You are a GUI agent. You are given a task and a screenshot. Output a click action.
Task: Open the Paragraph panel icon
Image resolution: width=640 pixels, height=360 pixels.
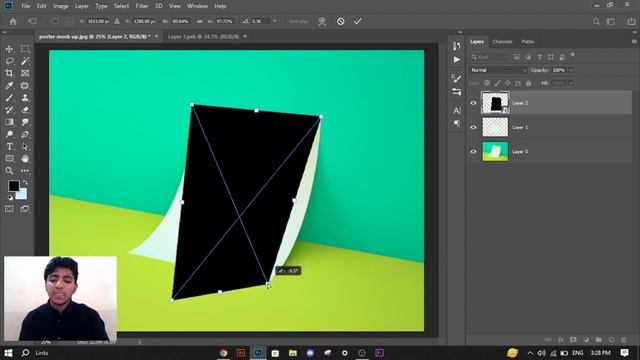(x=456, y=123)
